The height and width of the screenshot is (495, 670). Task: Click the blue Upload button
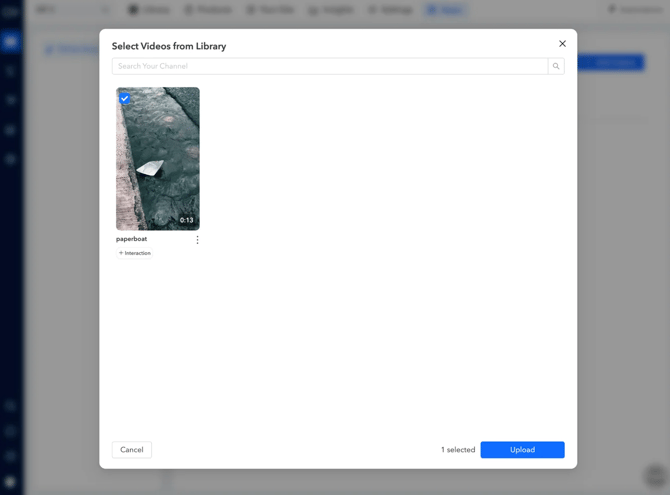tap(522, 450)
